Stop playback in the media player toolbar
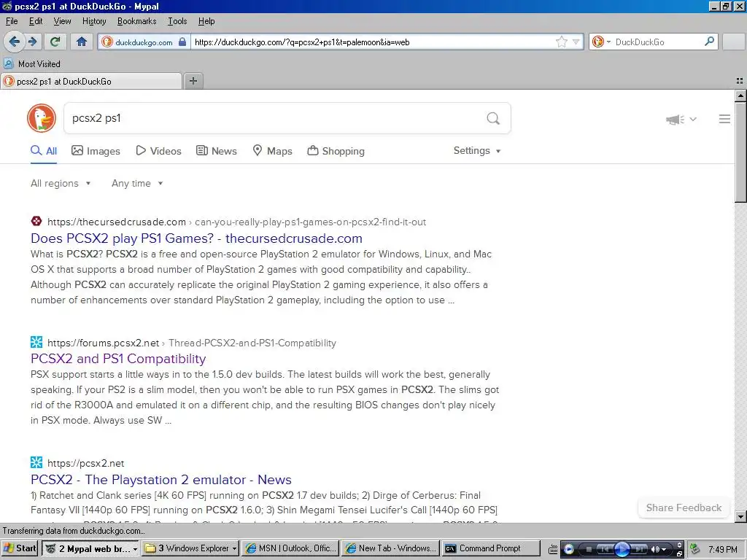 pos(589,549)
